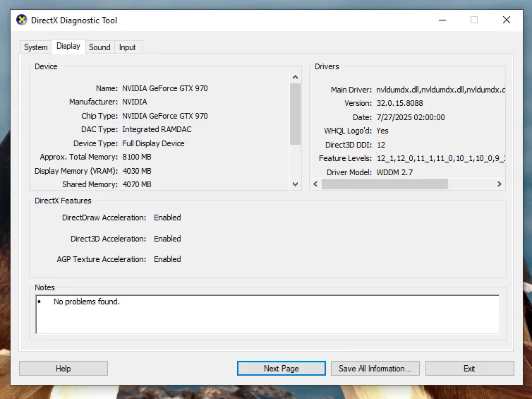Click the driver version 32.0.15.8088
This screenshot has height=399, width=532.
[399, 103]
